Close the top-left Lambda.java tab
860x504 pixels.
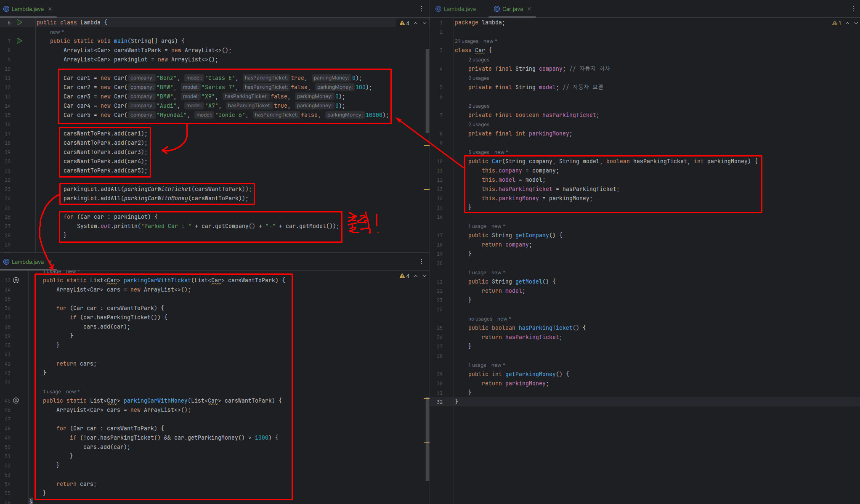[50, 9]
